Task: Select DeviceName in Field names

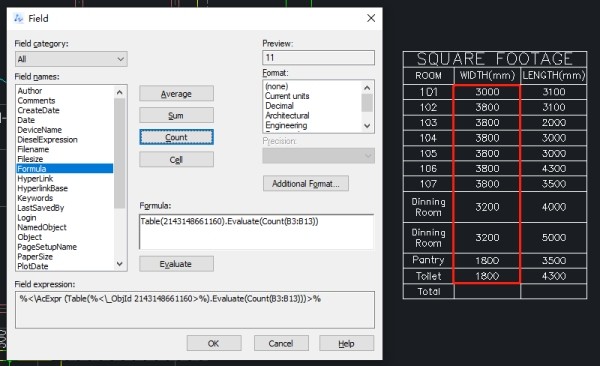Action: pyautogui.click(x=39, y=130)
